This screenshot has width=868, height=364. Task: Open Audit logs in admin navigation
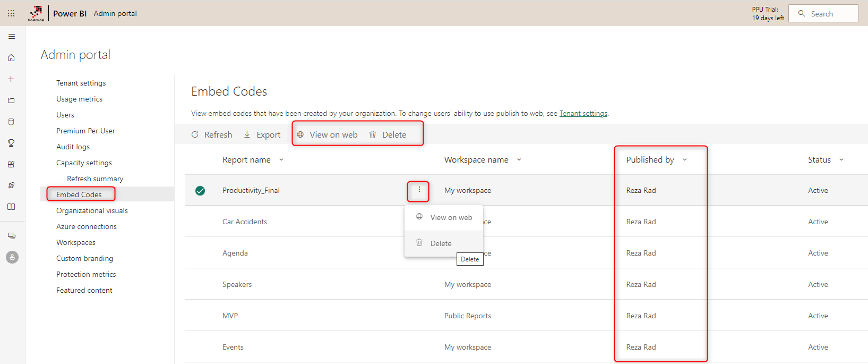pyautogui.click(x=73, y=147)
